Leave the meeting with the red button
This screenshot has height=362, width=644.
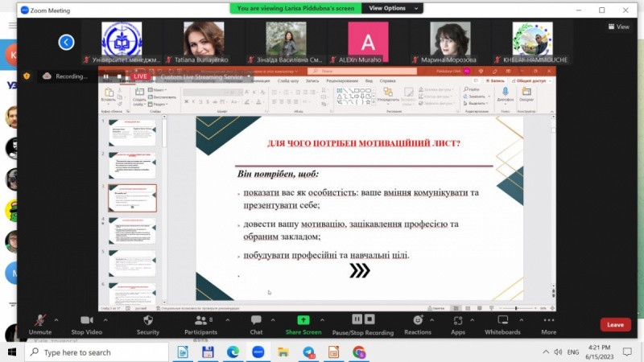[615, 325]
